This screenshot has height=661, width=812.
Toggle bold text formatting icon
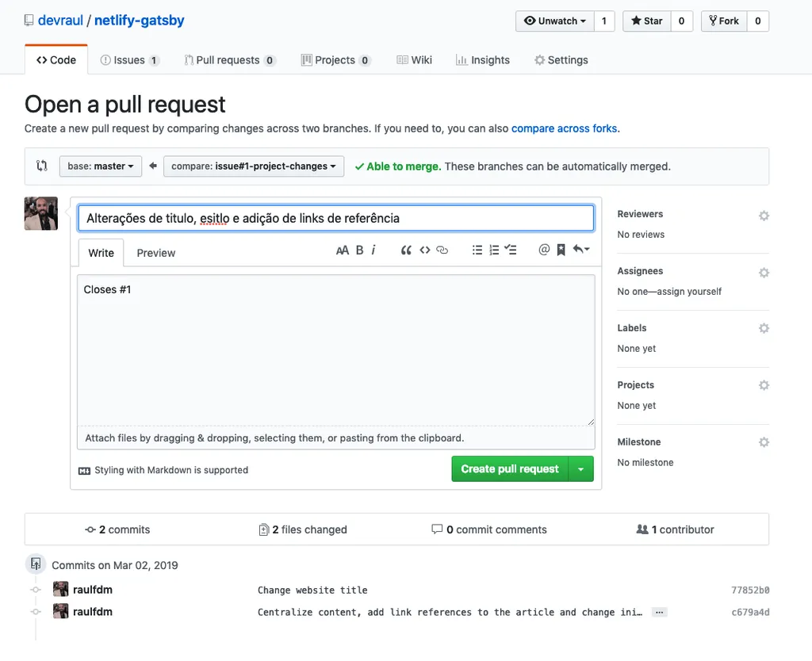pyautogui.click(x=359, y=250)
